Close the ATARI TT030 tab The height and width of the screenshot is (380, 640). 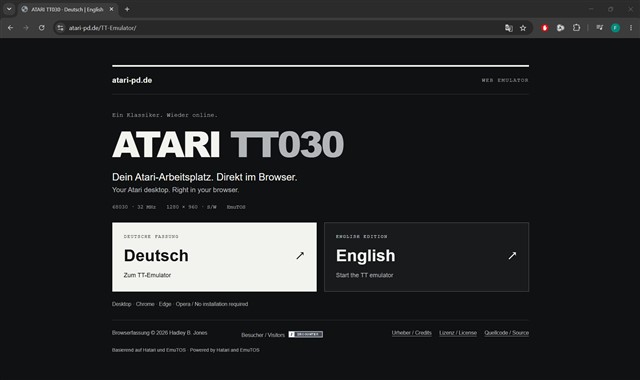pos(111,9)
